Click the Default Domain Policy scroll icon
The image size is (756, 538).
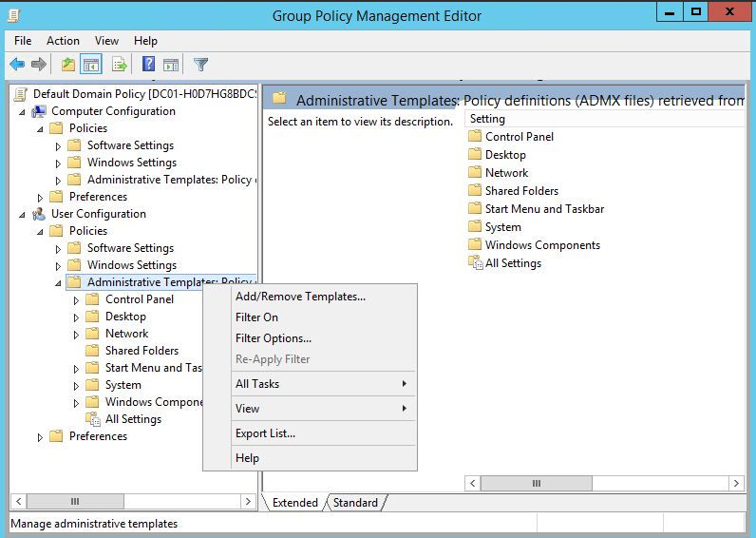click(20, 94)
